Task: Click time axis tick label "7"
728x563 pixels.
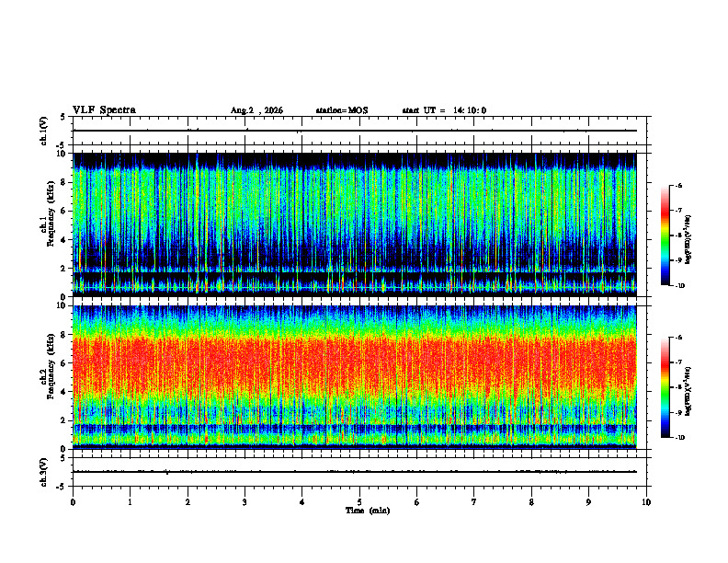Action: tap(474, 502)
